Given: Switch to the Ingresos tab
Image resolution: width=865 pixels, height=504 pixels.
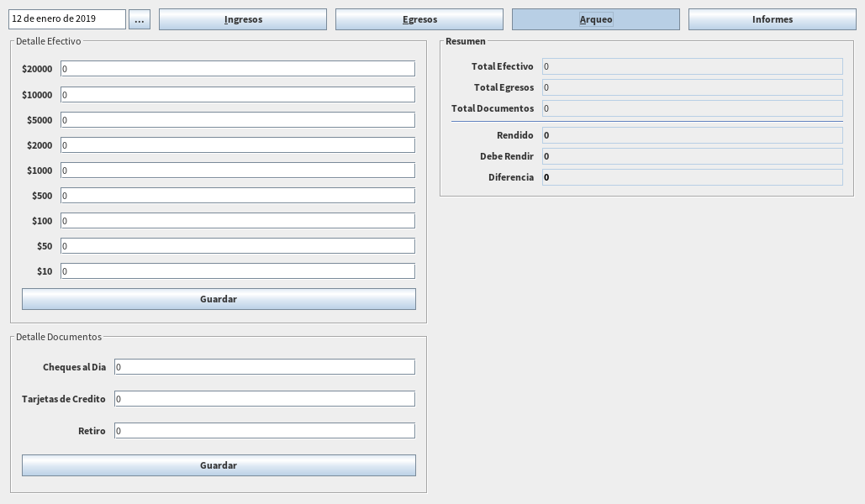Looking at the screenshot, I should tap(242, 19).
